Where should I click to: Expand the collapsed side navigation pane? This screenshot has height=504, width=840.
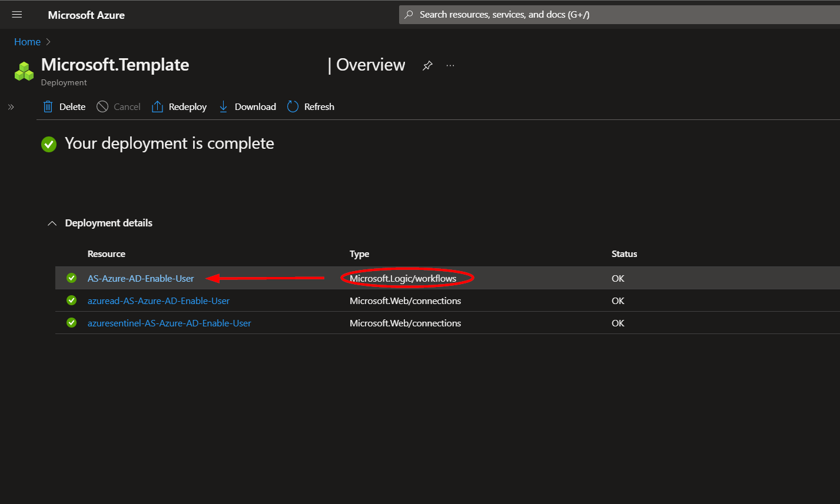click(x=11, y=106)
